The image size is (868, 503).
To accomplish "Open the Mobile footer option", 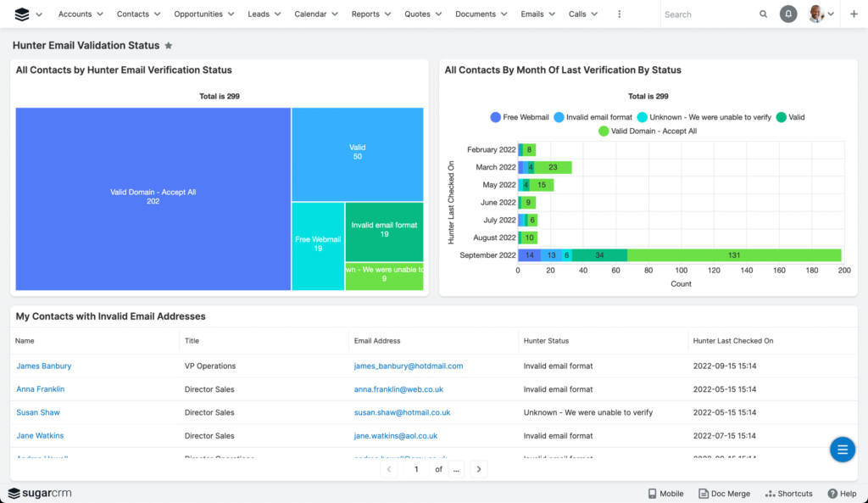I will (x=665, y=494).
